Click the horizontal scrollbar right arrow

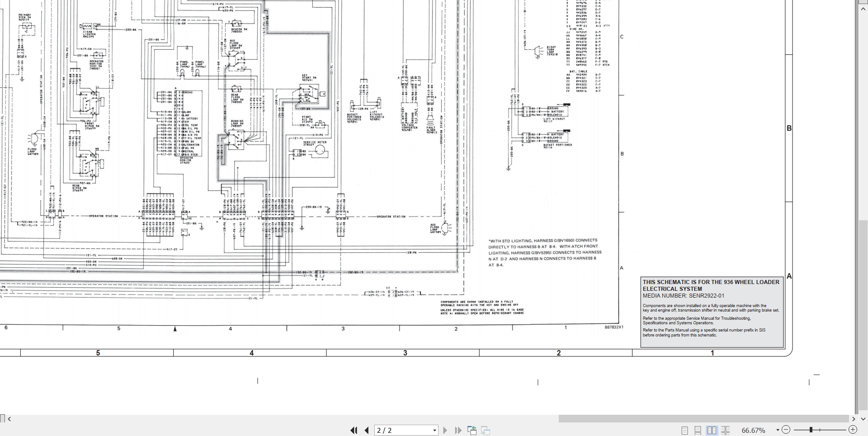tap(854, 419)
